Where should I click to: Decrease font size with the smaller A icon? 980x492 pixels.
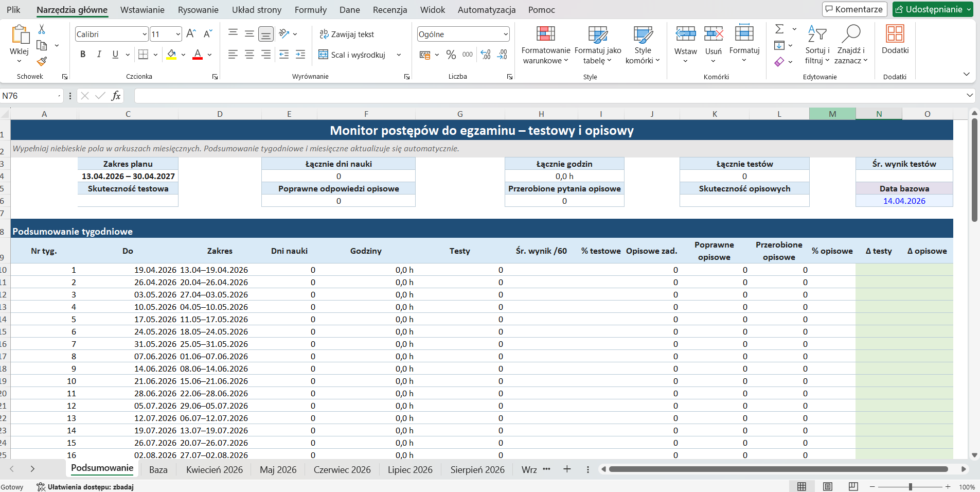tap(208, 34)
